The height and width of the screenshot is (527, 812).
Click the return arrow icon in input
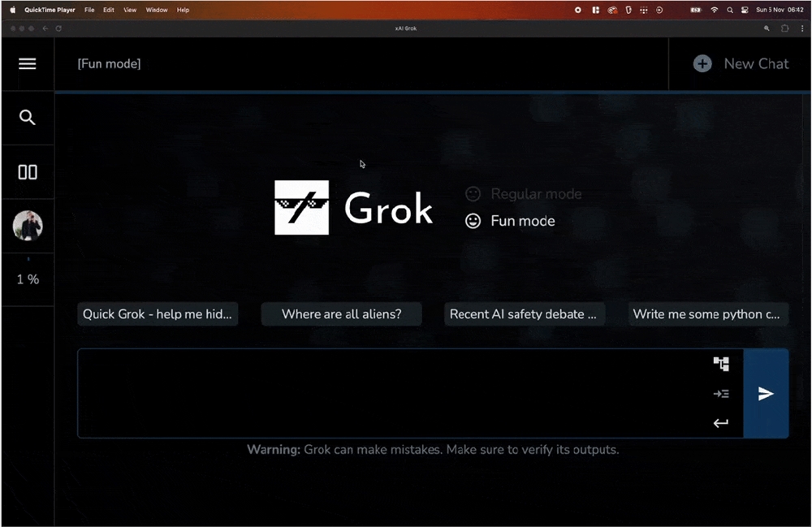[721, 423]
